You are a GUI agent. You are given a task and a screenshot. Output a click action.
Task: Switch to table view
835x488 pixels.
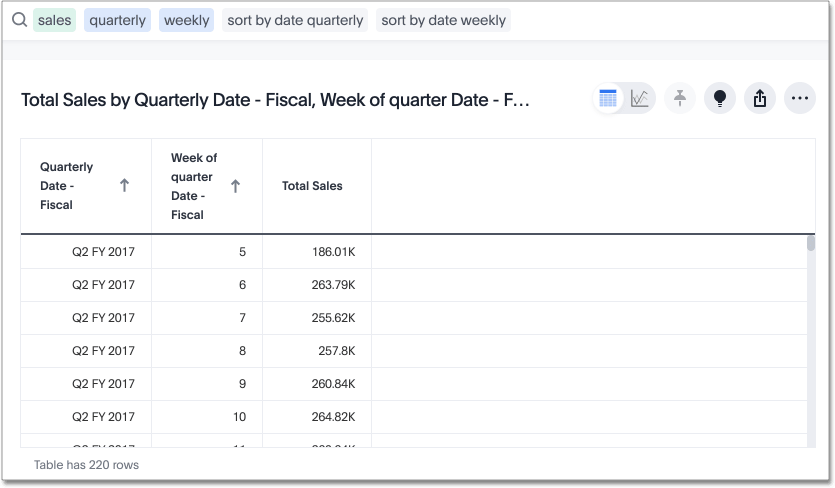(x=608, y=98)
